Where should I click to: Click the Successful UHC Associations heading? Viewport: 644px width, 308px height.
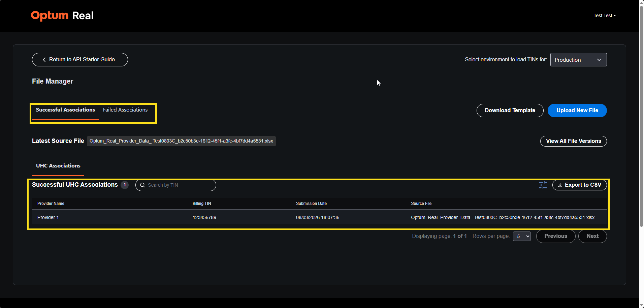[x=75, y=185]
